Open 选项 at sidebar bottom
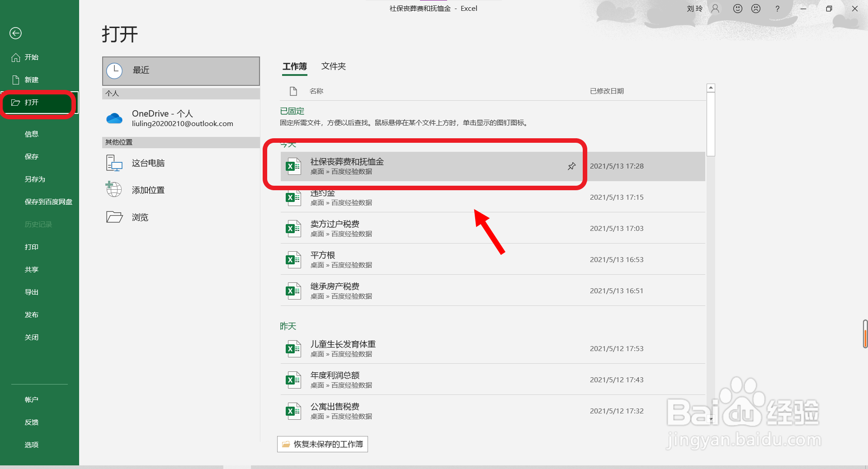The height and width of the screenshot is (469, 868). tap(32, 445)
